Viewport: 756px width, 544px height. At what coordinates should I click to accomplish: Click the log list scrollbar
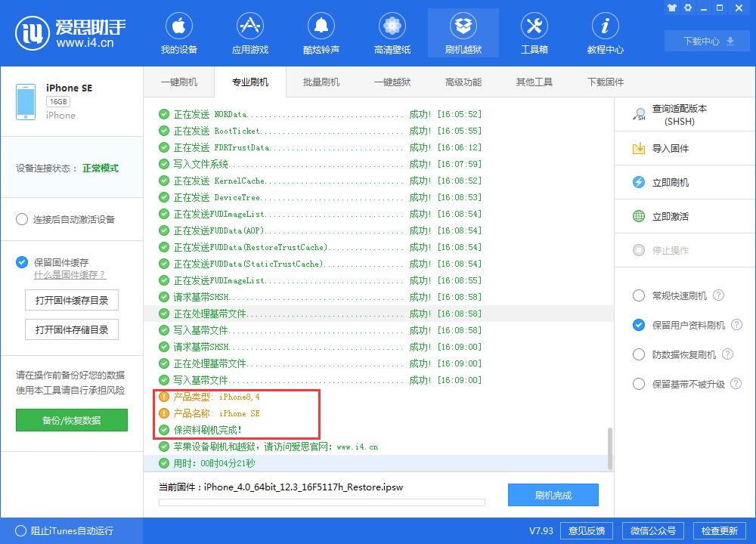click(609, 448)
